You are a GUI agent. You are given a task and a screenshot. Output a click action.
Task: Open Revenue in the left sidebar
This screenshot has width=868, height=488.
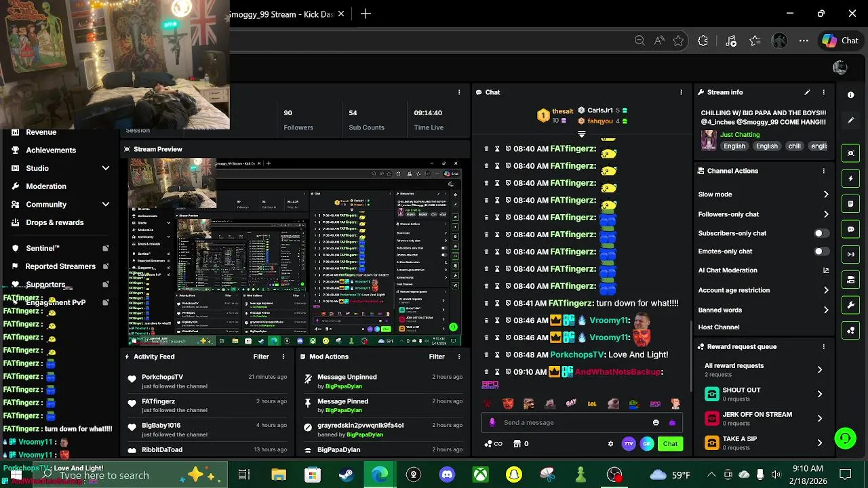(x=41, y=132)
